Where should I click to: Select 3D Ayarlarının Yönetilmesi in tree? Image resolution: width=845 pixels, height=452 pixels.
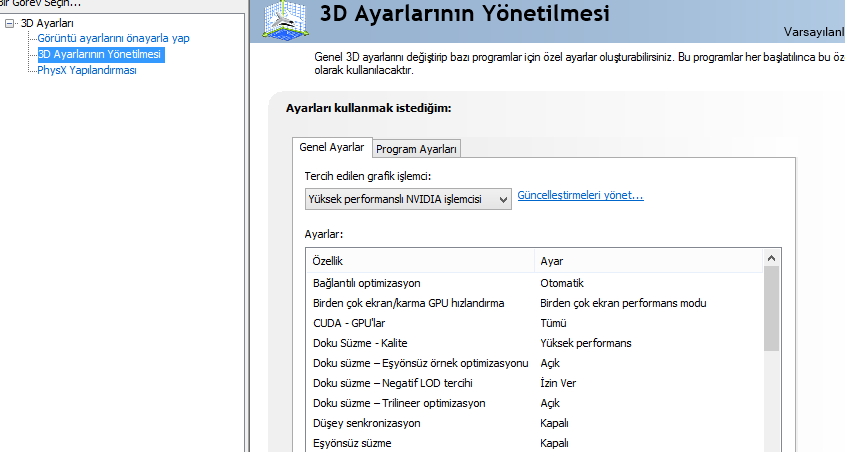point(100,54)
